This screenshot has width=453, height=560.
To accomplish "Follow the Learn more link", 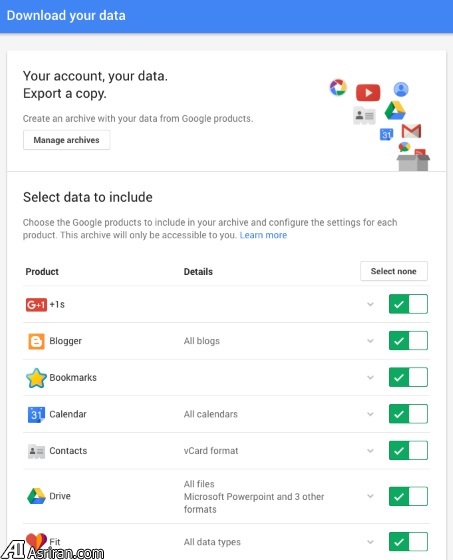I will (263, 235).
